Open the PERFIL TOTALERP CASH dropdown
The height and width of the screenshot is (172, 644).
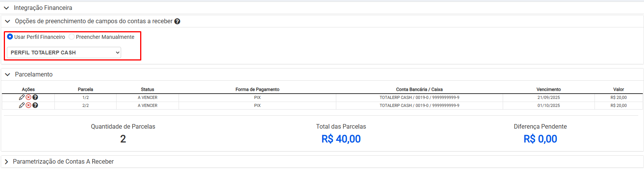pos(64,53)
